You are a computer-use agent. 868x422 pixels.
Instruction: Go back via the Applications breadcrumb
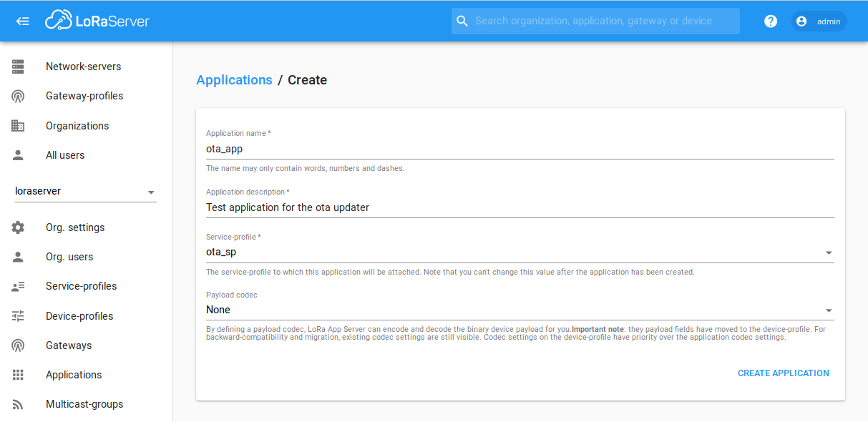pos(234,79)
